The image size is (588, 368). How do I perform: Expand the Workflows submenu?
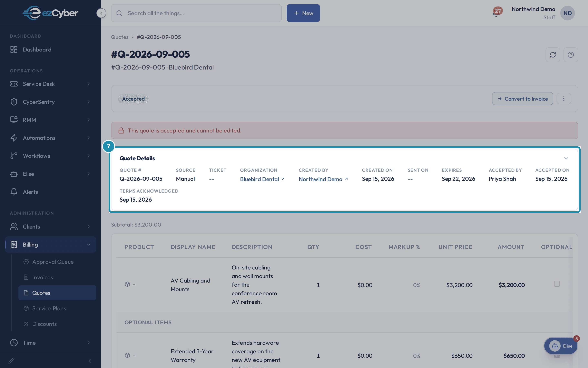point(88,156)
